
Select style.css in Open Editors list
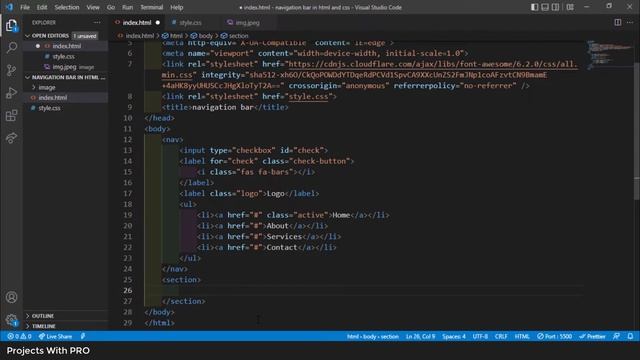coord(63,57)
